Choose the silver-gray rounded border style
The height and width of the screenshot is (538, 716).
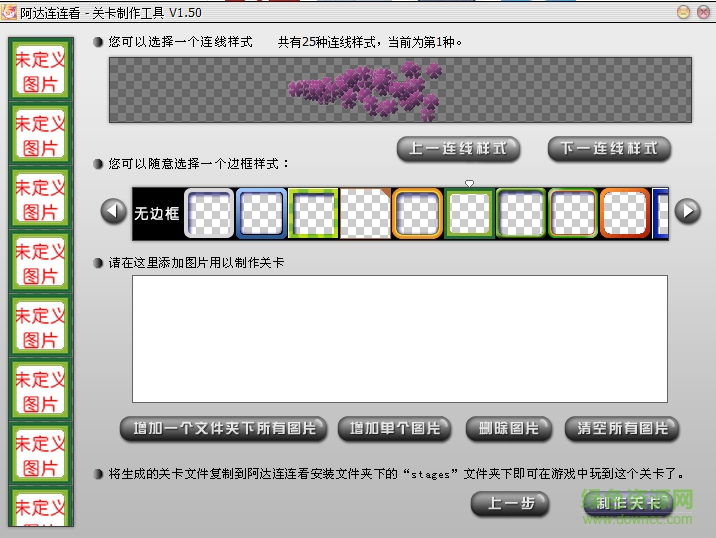click(209, 213)
